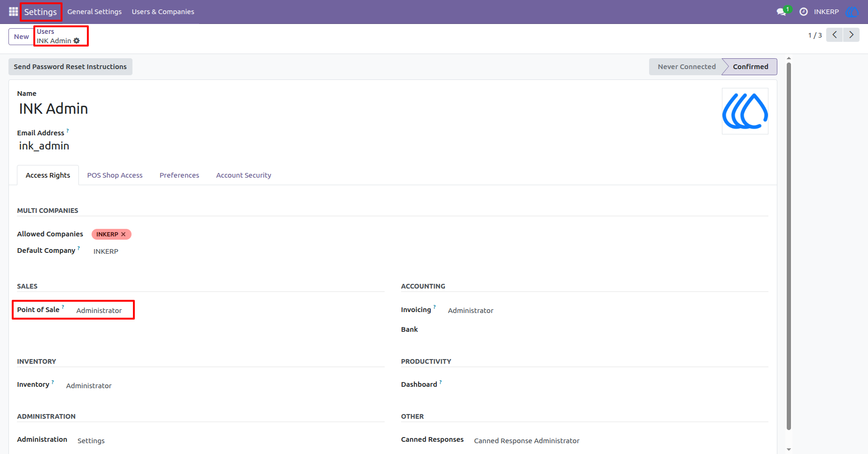Image resolution: width=868 pixels, height=454 pixels.
Task: Open the conversations chat icon
Action: (782, 12)
